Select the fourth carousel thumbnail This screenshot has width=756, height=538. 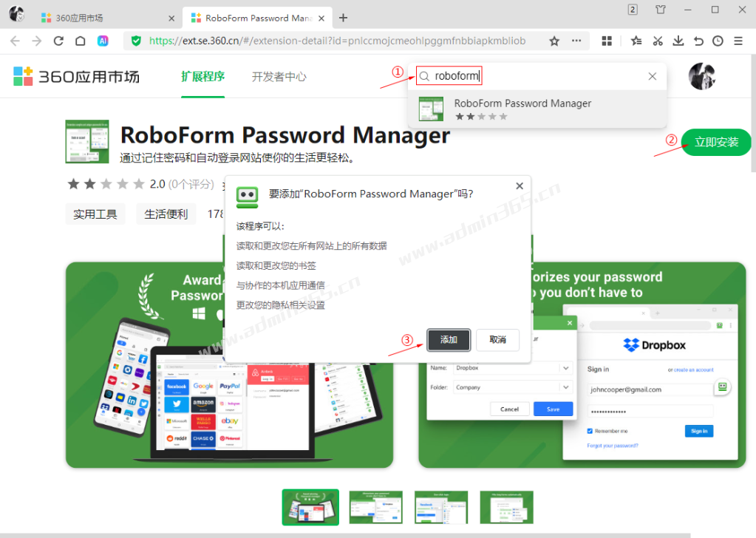(507, 507)
